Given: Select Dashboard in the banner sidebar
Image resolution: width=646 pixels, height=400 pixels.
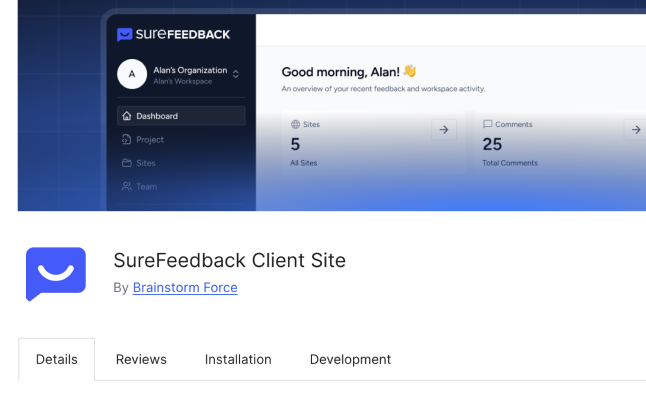Looking at the screenshot, I should tap(181, 116).
